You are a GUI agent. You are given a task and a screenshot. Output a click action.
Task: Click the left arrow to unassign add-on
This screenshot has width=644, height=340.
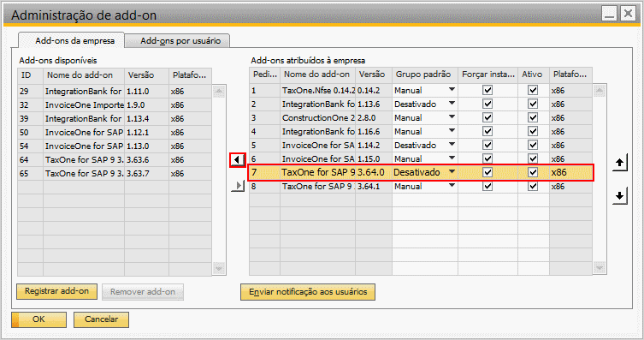[x=238, y=159]
